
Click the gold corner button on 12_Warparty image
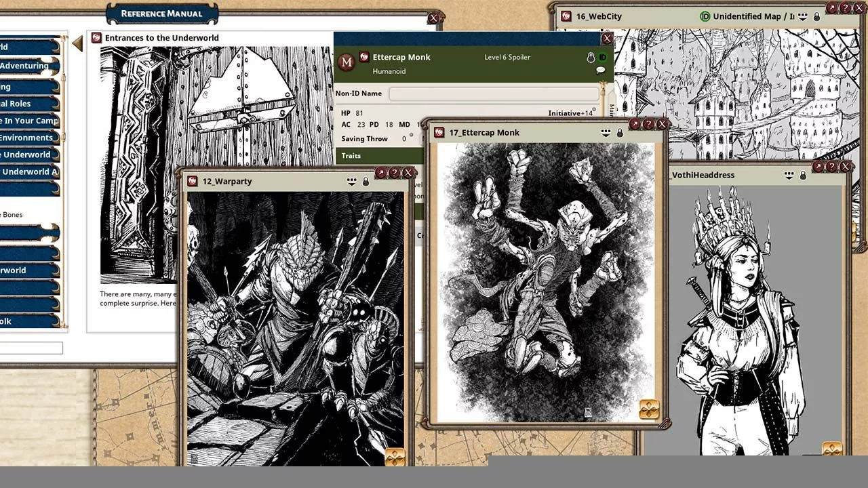(395, 457)
